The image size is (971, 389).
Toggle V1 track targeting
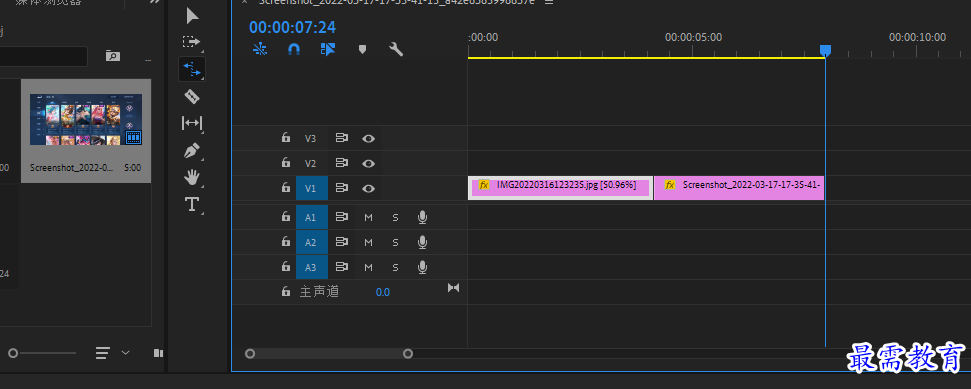[311, 188]
